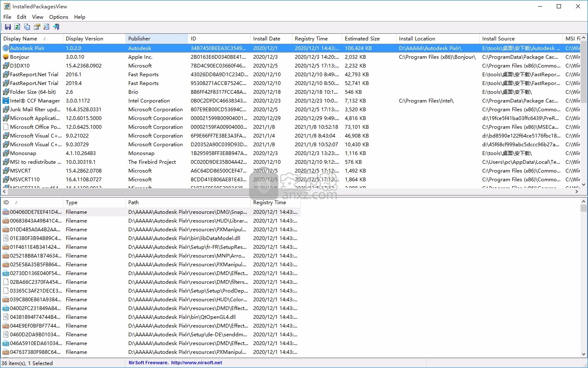This screenshot has width=588, height=368.
Task: Click the Refresh toolbar icon
Action: tap(17, 27)
